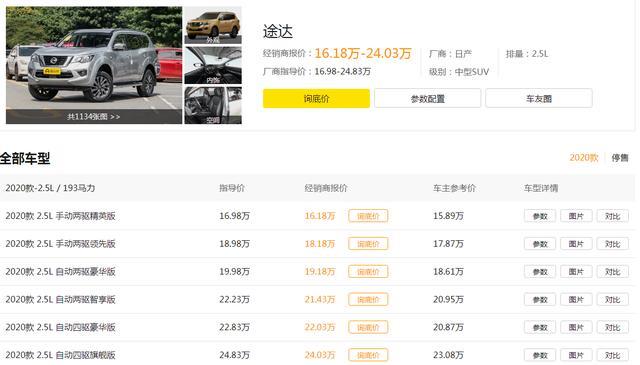Open model 2020款 2.5L 自动两驱智享版
This screenshot has width=640, height=365.
pos(60,299)
